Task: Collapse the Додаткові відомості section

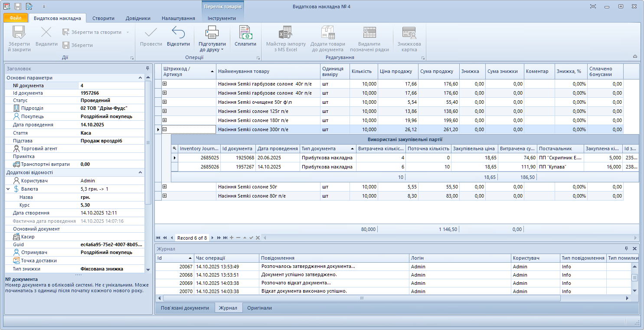Action: 140,172
